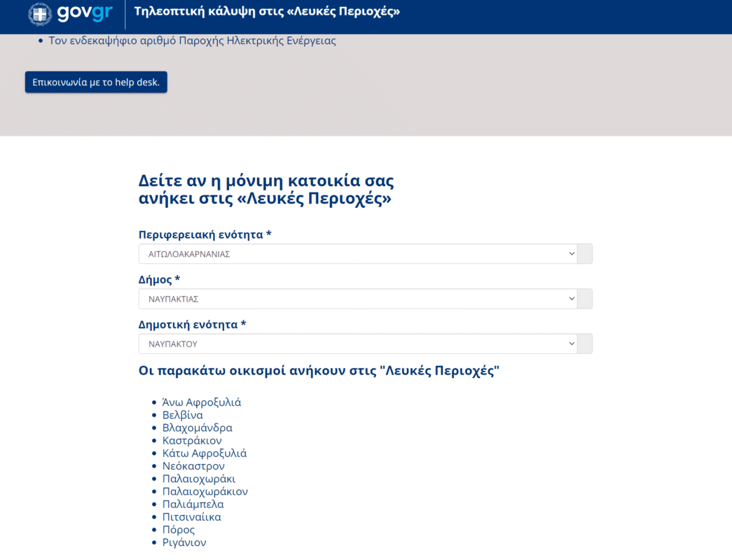Choose Βλαχομάνδρα from the settlements list
The image size is (732, 560).
click(x=197, y=428)
